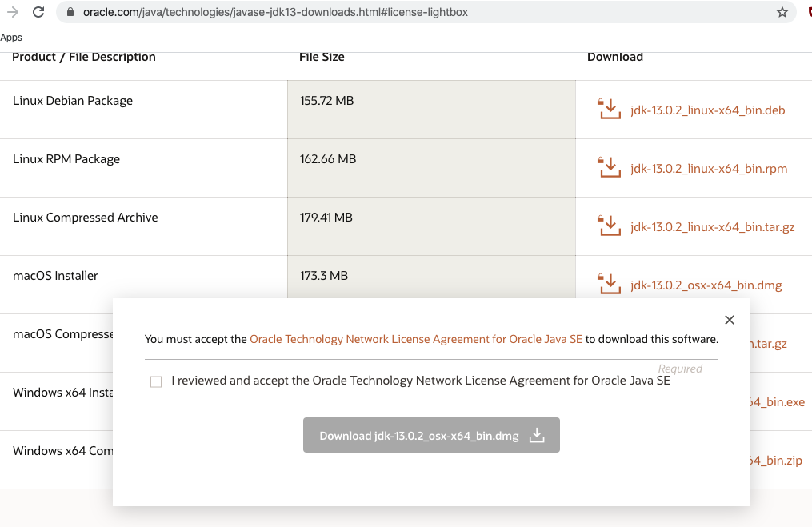Click download icon beside jdk-13.0.2_linux-x64_bin.rpm
The height and width of the screenshot is (527, 812).
click(x=610, y=168)
